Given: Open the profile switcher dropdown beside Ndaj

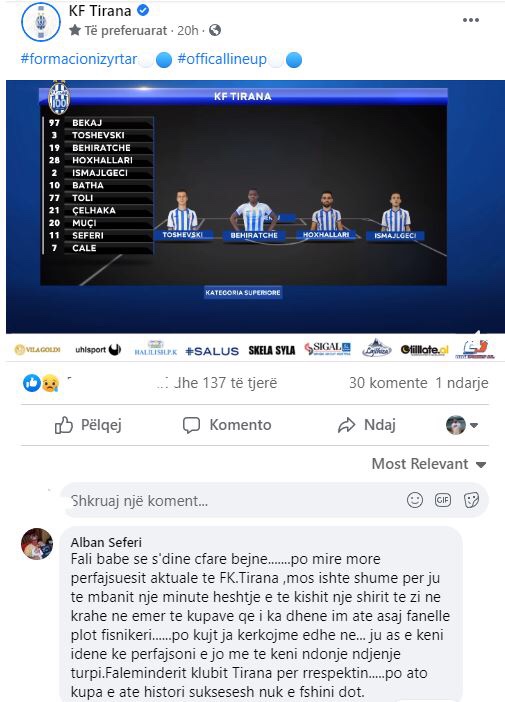Looking at the screenshot, I should click(x=462, y=425).
